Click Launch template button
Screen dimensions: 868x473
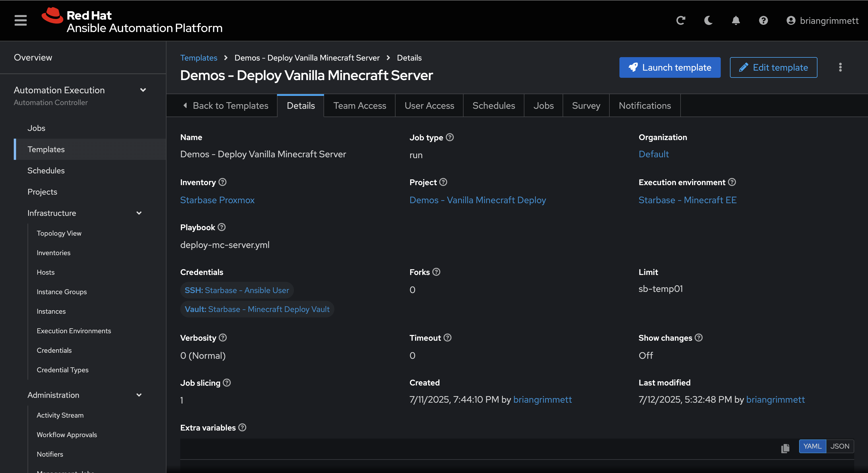[670, 67]
